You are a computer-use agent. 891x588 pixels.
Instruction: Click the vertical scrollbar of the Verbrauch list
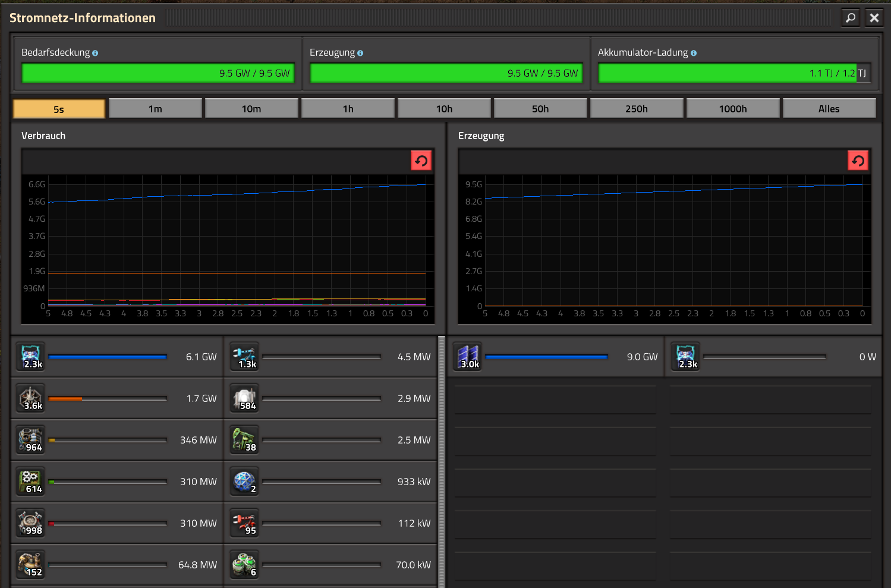441,462
